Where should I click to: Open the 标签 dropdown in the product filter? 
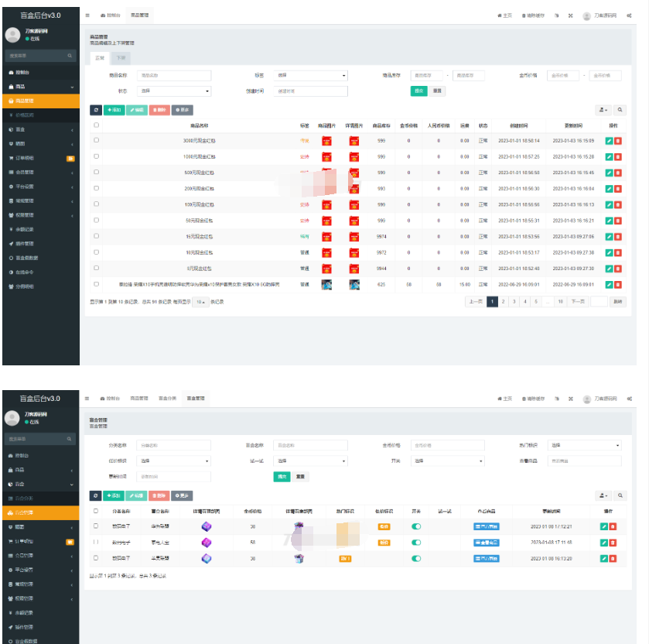[x=312, y=76]
